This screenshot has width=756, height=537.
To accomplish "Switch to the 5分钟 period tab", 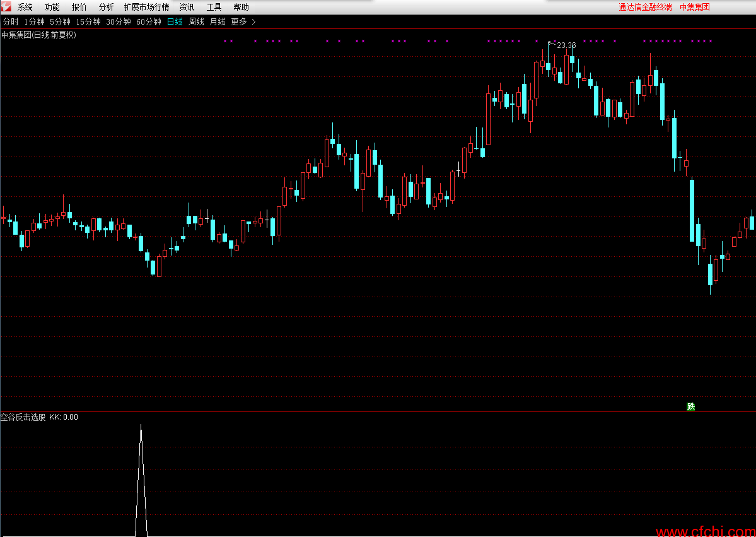I will 61,21.
